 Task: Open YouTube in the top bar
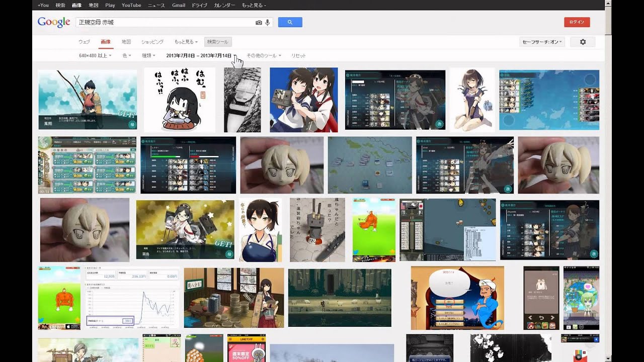point(131,5)
